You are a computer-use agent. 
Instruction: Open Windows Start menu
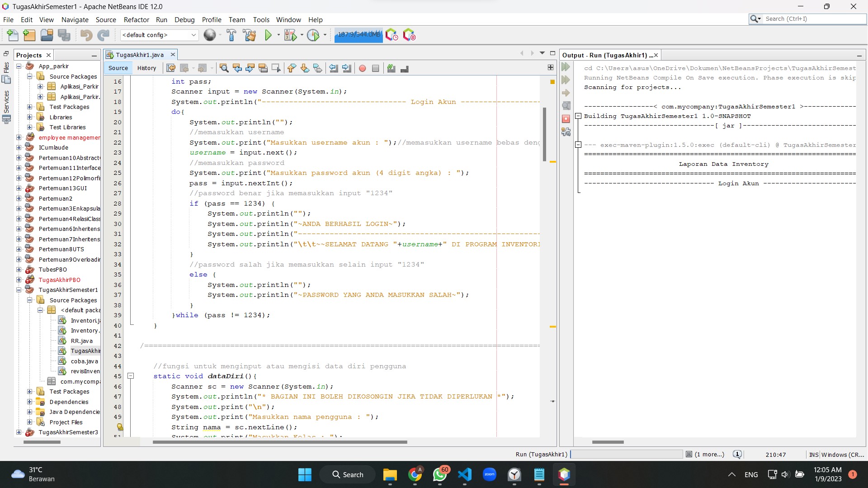[305, 474]
